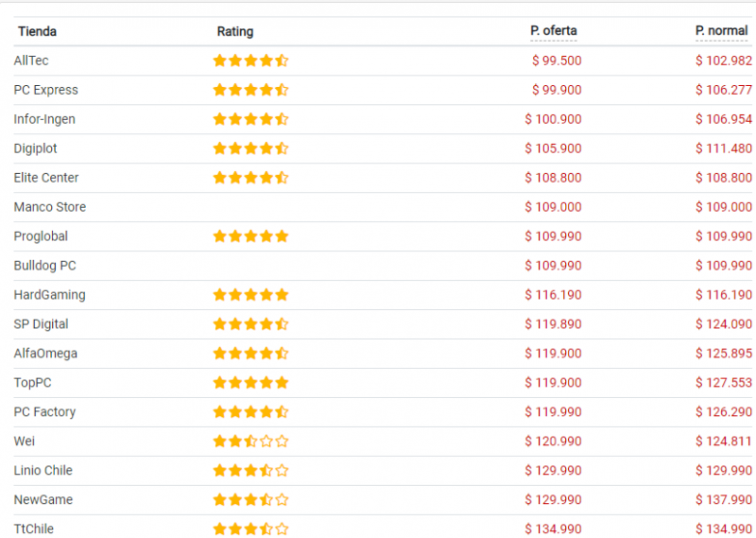Open the Bulldog PC store link

(45, 266)
